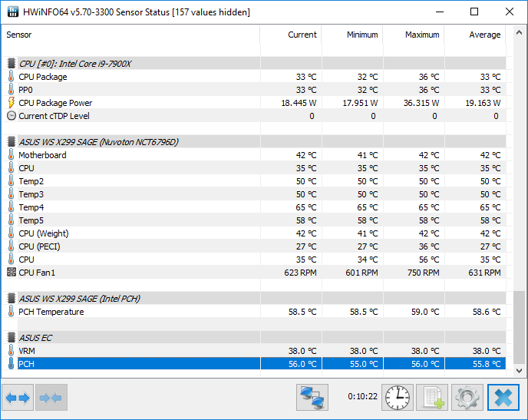Select the Intel Core i9-7900X group header

point(256,64)
